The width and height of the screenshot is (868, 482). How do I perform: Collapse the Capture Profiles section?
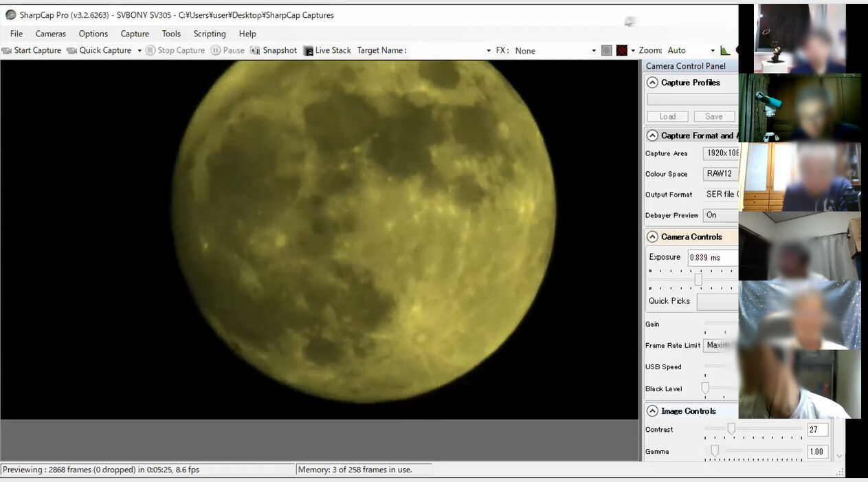tap(652, 83)
